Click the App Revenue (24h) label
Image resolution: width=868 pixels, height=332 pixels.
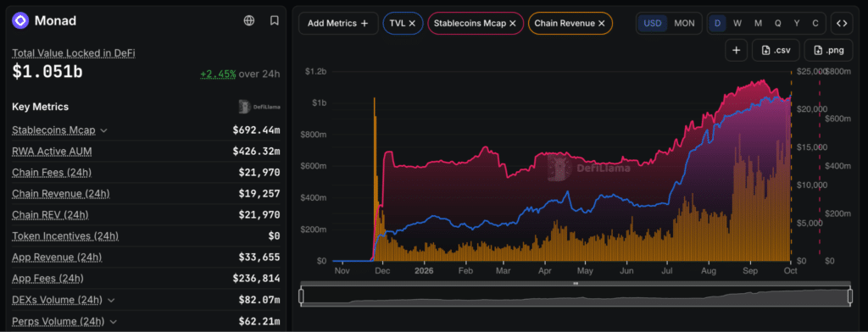57,257
